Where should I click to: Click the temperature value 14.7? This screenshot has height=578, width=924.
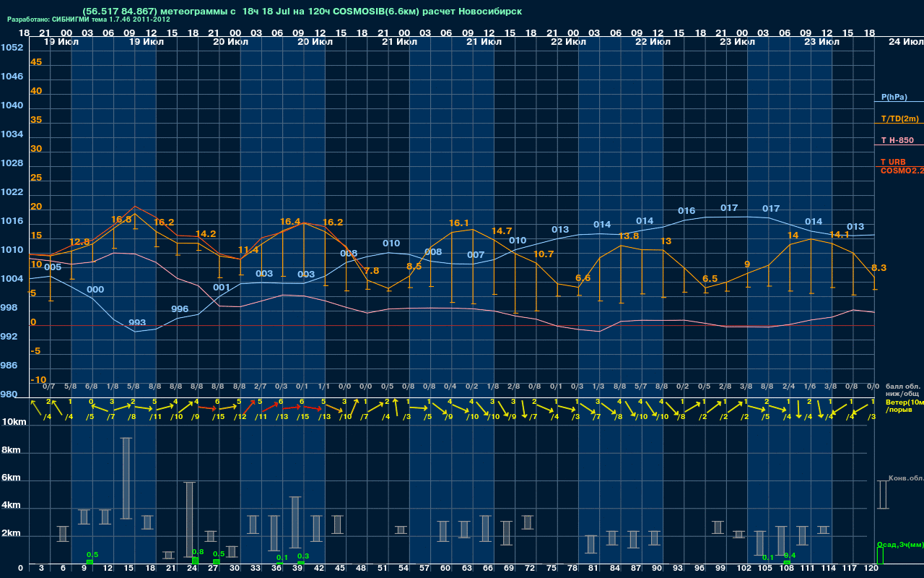501,230
